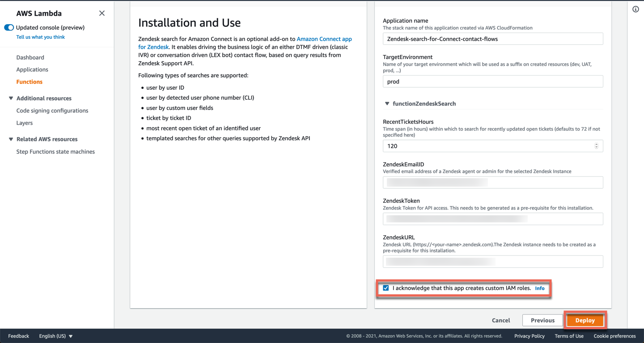
Task: Open Code signing configurations
Action: tap(52, 111)
